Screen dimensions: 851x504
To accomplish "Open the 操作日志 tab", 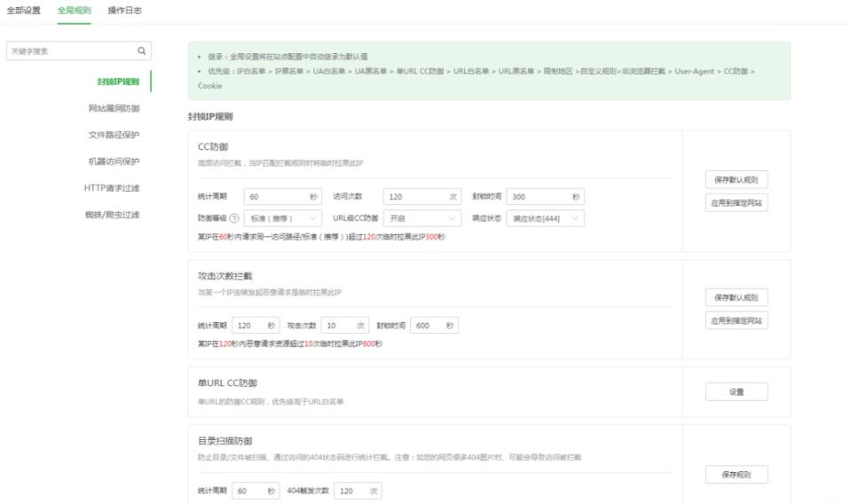I will tap(125, 11).
